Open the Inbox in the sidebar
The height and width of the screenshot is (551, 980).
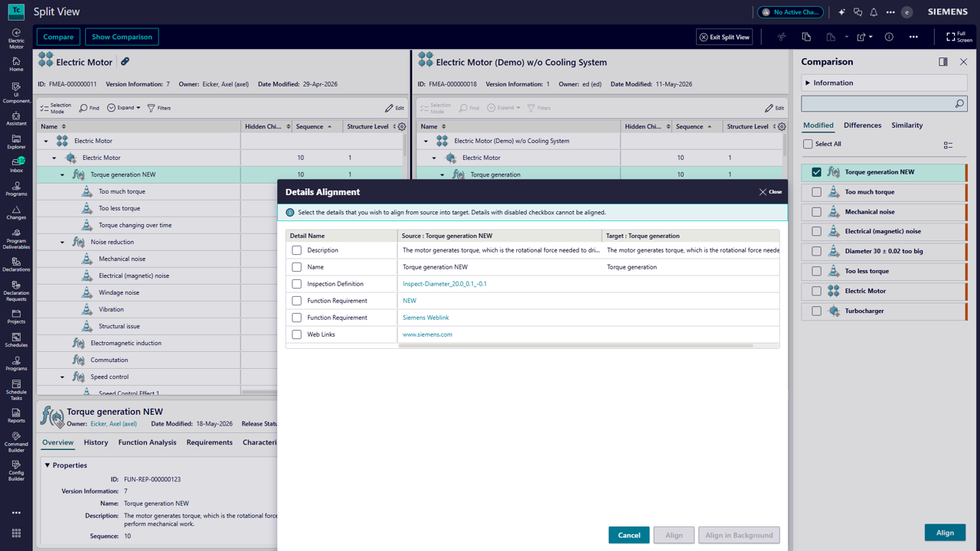pyautogui.click(x=16, y=165)
